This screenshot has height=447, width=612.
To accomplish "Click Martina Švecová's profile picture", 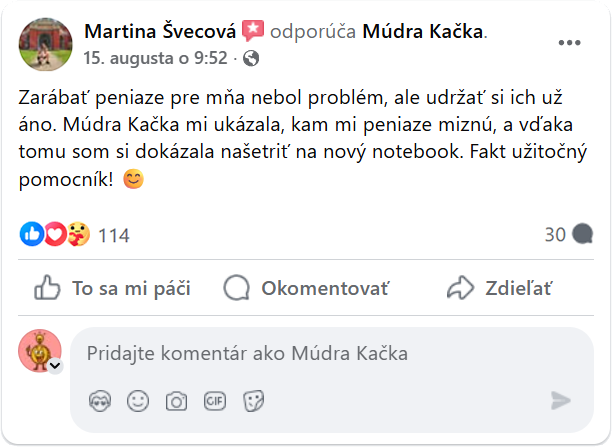I will pyautogui.click(x=45, y=44).
